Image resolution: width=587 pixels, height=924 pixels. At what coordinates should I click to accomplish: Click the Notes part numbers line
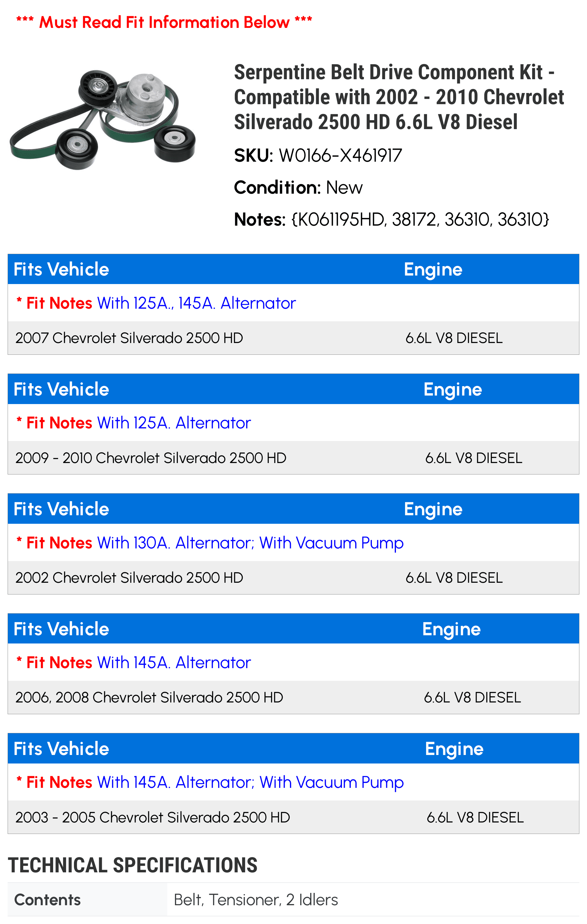click(392, 219)
